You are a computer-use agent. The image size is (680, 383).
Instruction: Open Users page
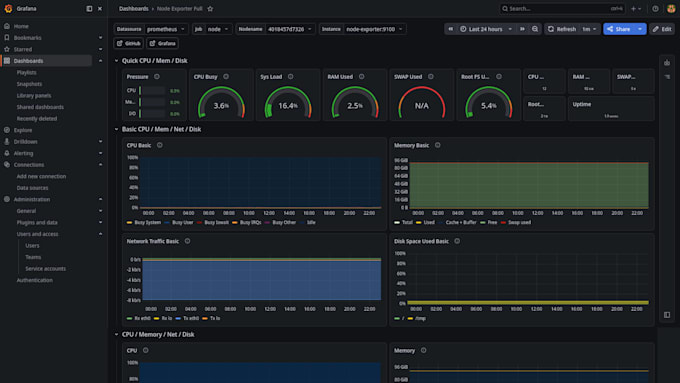pos(32,246)
